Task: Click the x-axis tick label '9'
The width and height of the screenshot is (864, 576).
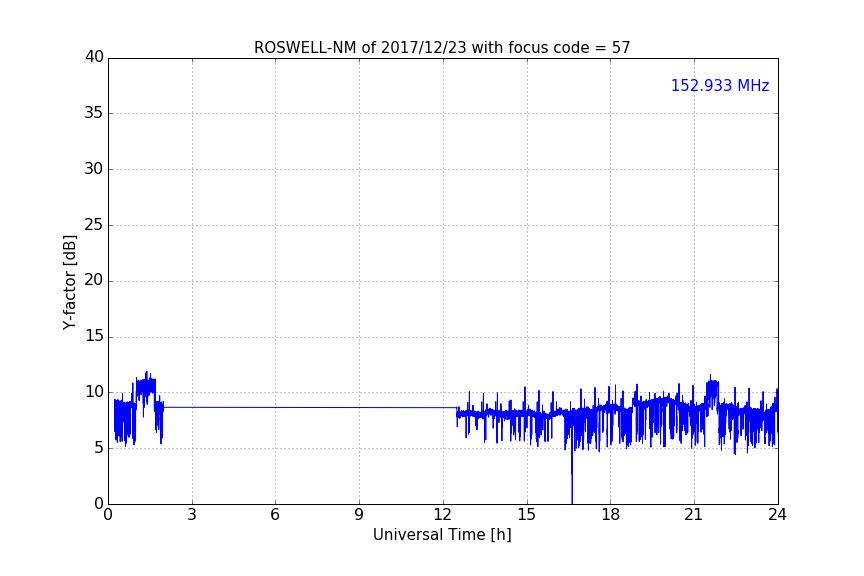Action: (x=359, y=515)
